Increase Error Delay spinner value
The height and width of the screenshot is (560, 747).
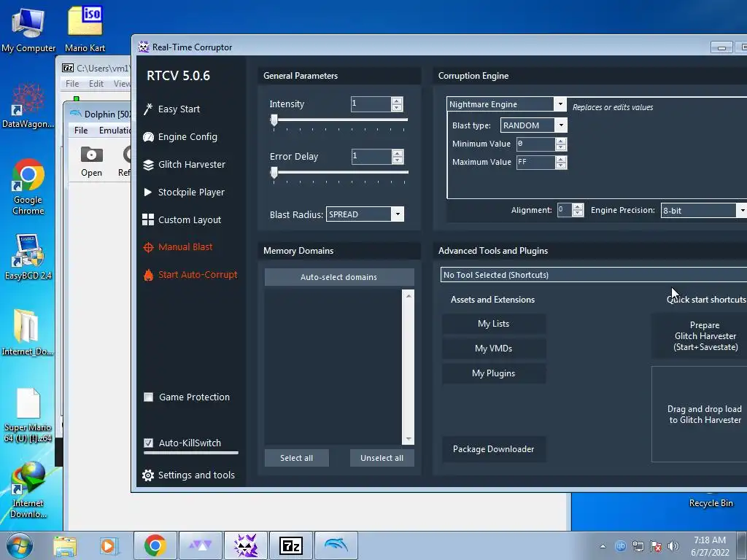point(398,153)
